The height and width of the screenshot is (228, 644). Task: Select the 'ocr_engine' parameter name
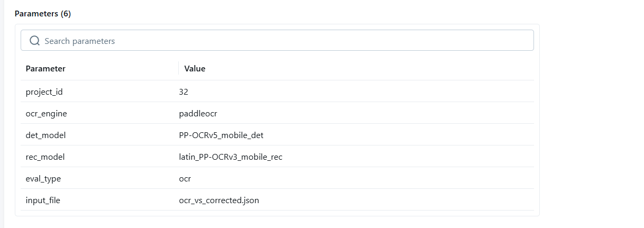pyautogui.click(x=46, y=113)
